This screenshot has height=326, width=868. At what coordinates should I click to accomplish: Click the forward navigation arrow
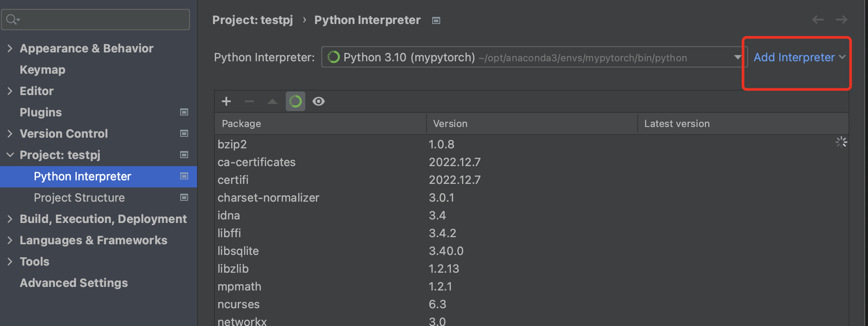click(x=841, y=20)
